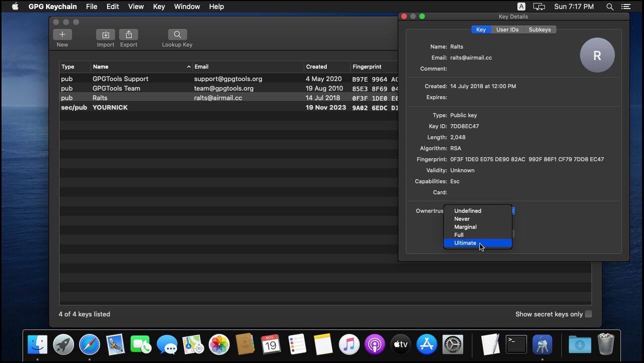Choose Full ownertrust option

click(459, 235)
